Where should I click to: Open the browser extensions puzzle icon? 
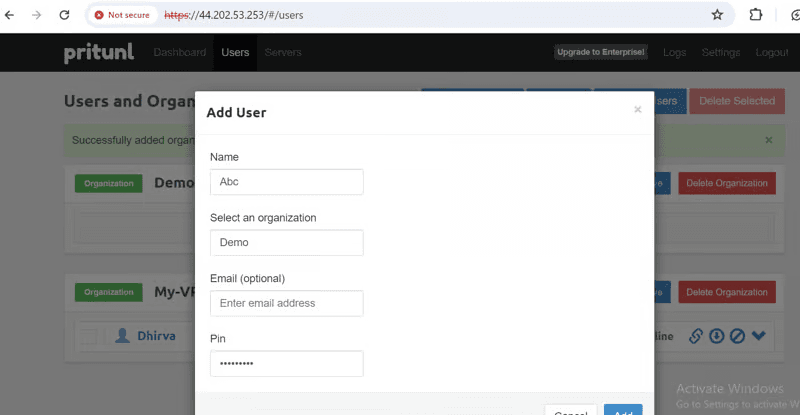coord(756,15)
